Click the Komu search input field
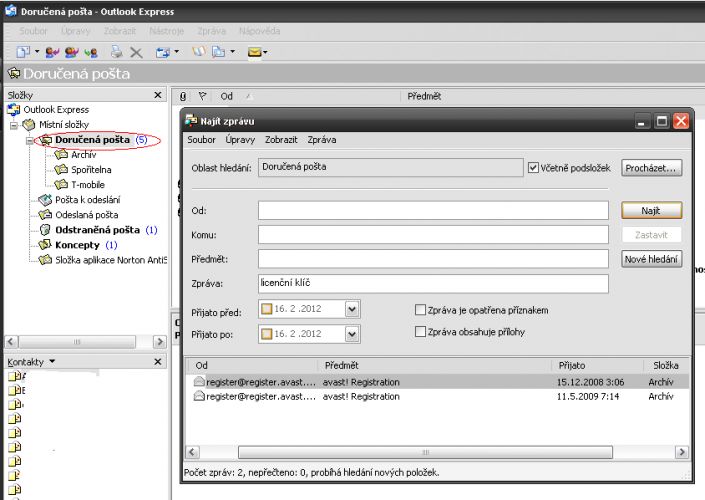The height and width of the screenshot is (500, 705). click(433, 235)
